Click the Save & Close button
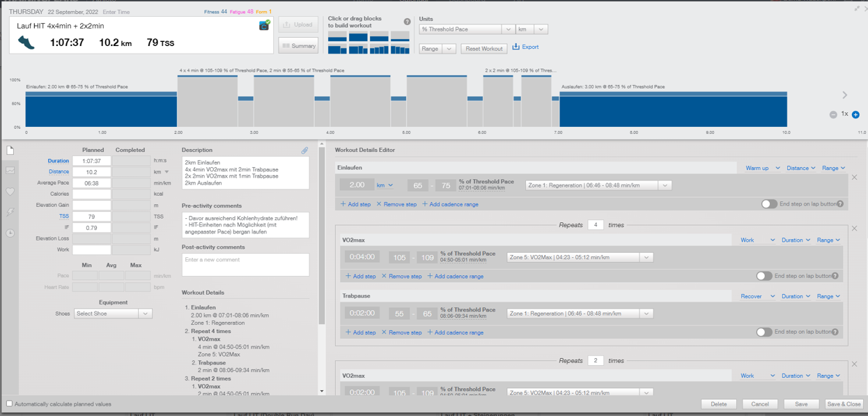868x416 pixels. 843,404
